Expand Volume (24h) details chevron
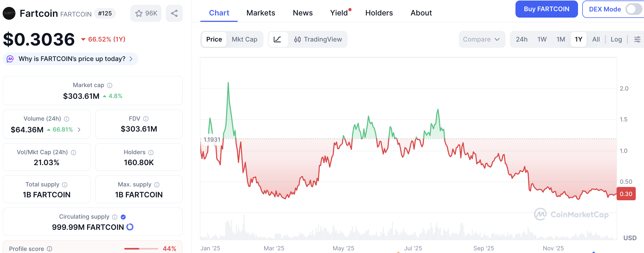The image size is (644, 253). (x=79, y=130)
